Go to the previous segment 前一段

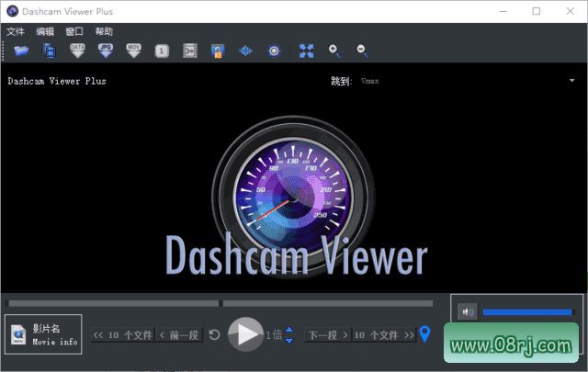coord(179,335)
